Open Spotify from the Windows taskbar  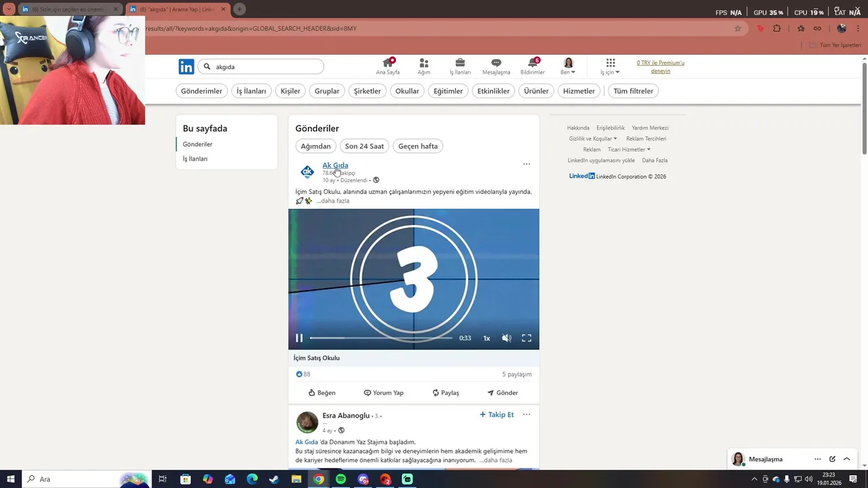[x=340, y=479]
